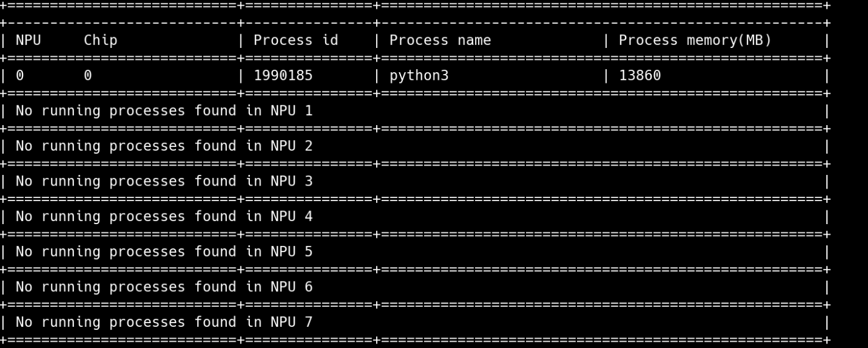Click the "Process id" column header
Viewport: 868px width, 348px height.
[295, 40]
